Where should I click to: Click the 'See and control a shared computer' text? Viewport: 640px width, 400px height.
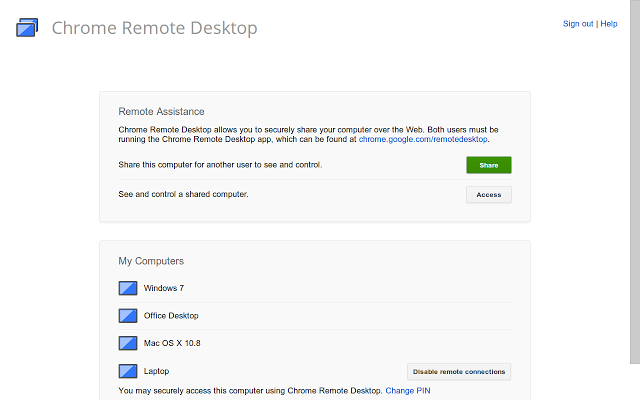click(x=183, y=193)
